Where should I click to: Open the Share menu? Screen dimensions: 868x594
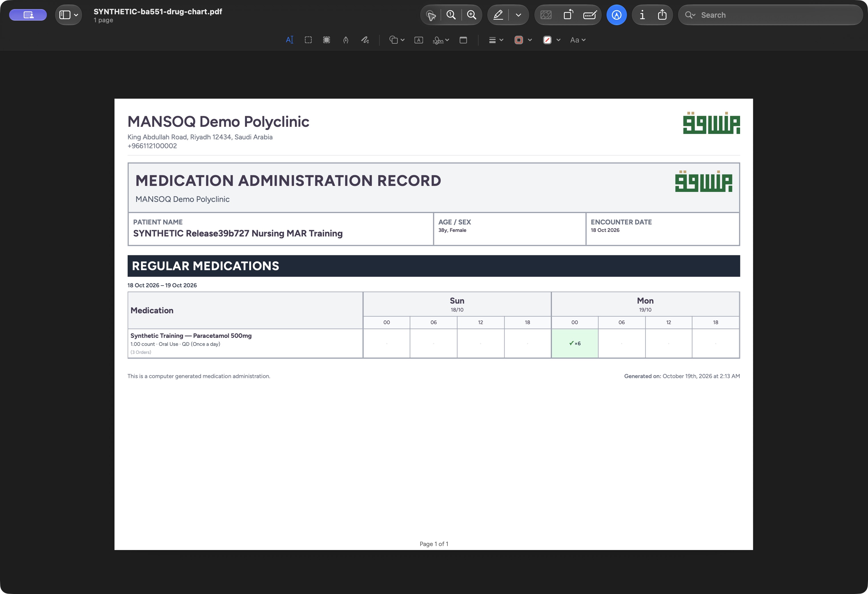point(662,15)
